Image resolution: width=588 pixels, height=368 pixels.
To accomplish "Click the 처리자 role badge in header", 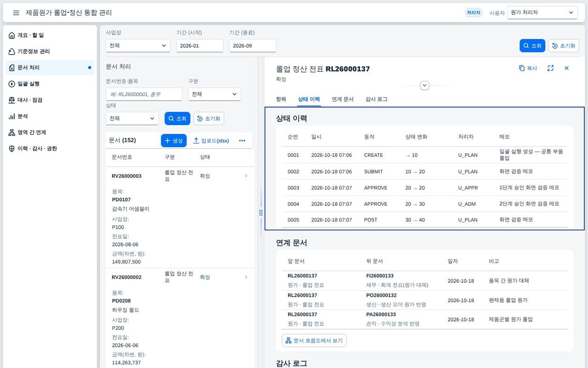I will click(x=474, y=13).
